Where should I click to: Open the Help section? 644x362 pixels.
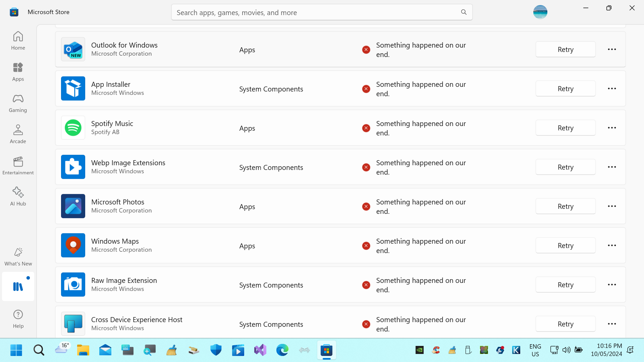pos(18,319)
